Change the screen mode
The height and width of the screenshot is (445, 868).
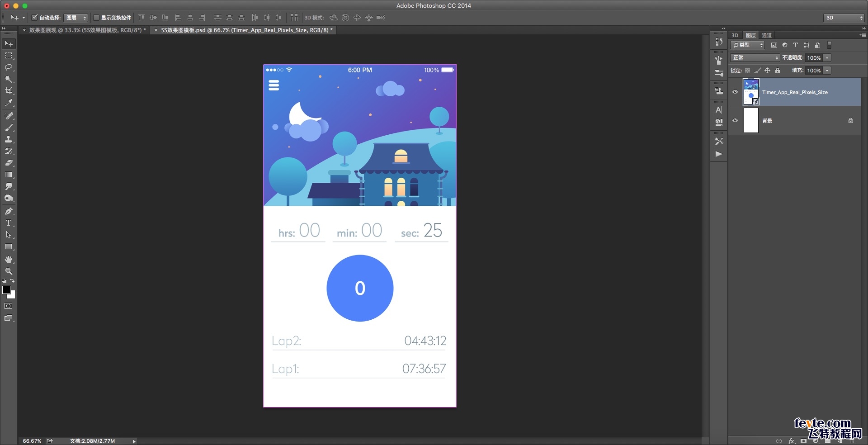click(9, 318)
